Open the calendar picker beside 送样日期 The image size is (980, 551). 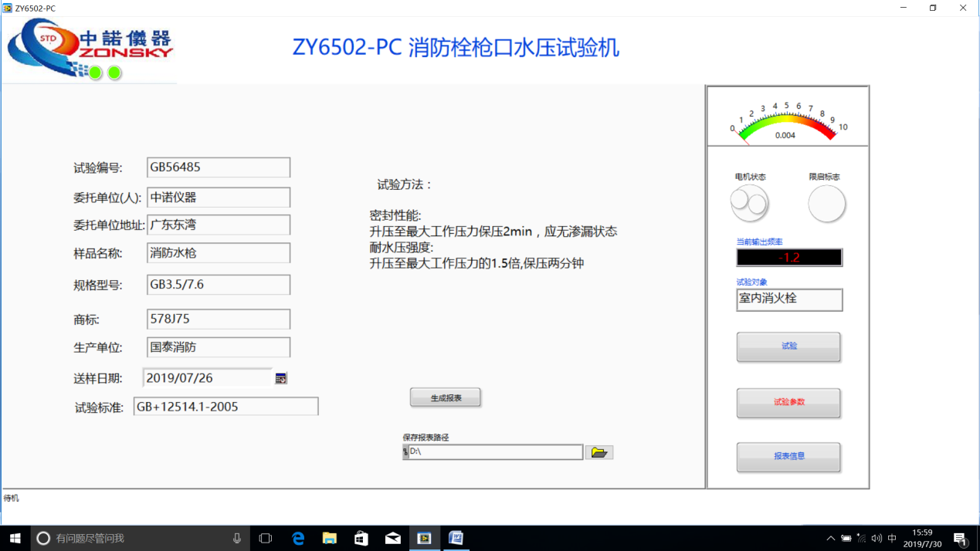[280, 377]
